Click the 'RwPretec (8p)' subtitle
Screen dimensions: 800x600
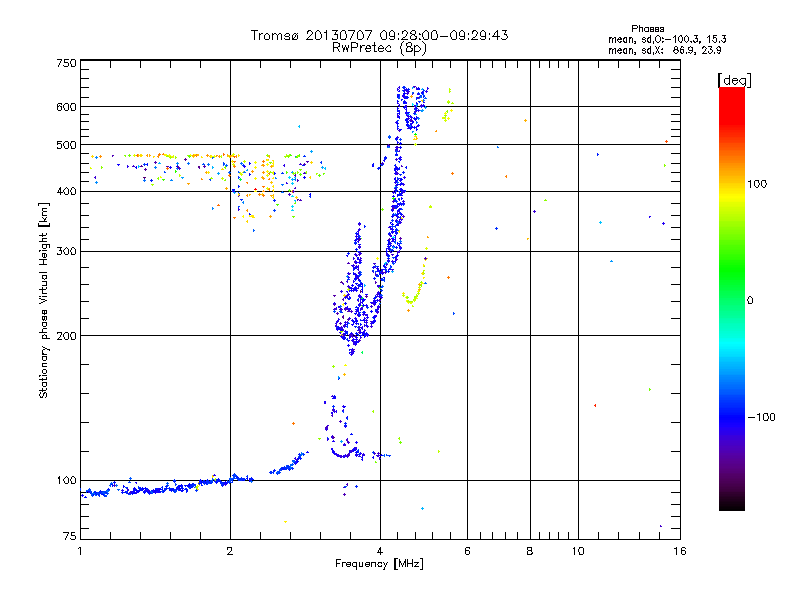[379, 48]
